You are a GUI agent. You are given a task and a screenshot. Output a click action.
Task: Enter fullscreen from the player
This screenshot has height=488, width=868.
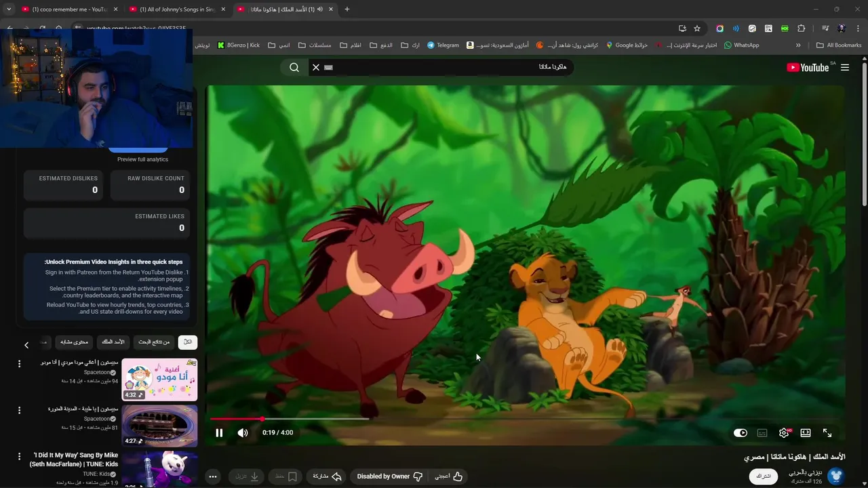(x=827, y=432)
